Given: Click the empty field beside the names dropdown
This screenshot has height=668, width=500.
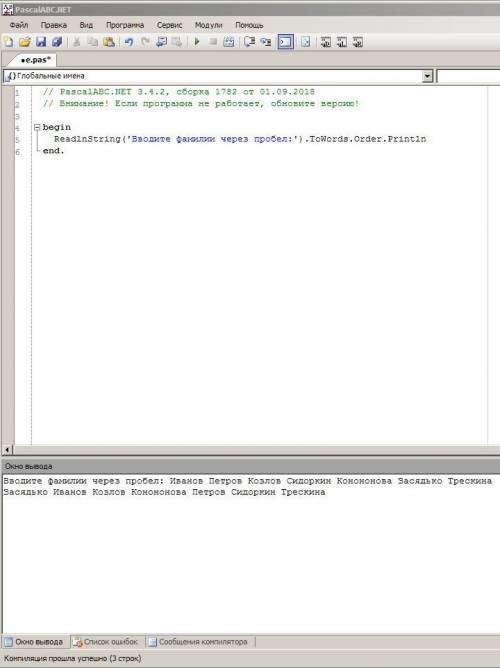Looking at the screenshot, I should click(468, 76).
